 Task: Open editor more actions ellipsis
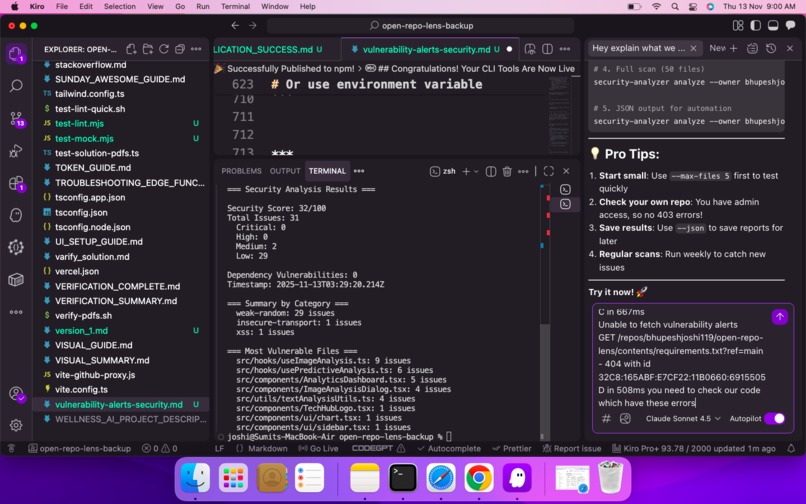(x=565, y=49)
